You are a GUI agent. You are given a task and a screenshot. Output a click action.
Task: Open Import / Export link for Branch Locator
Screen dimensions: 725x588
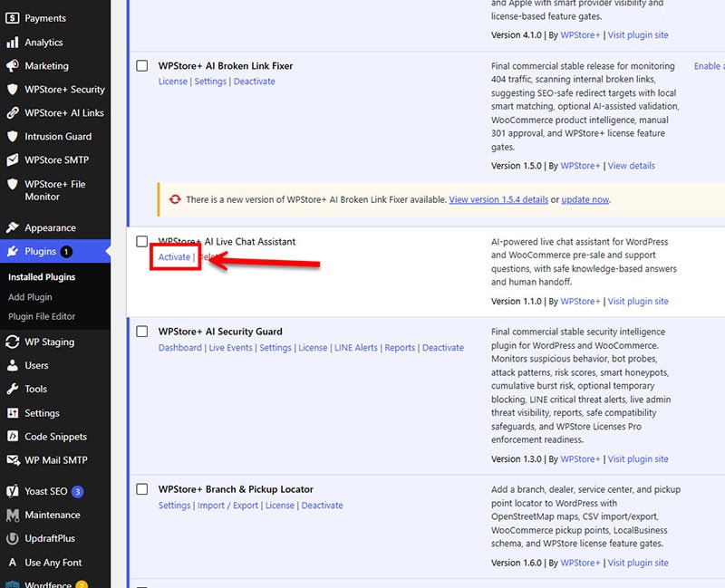228,506
